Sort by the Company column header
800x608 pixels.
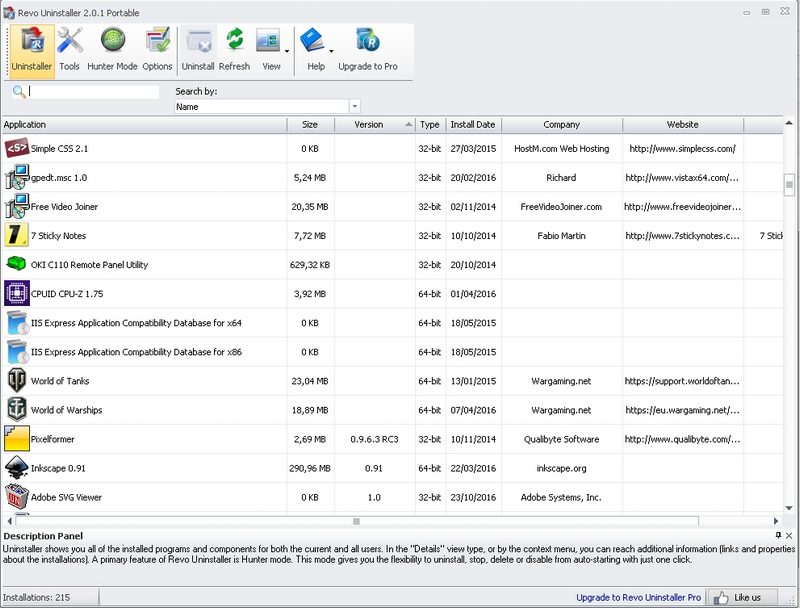coord(562,124)
